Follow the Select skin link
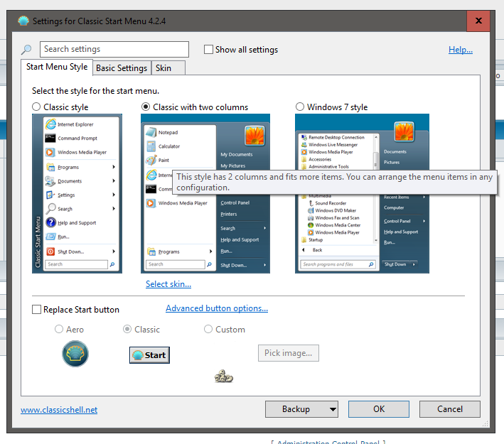The image size is (504, 444). pyautogui.click(x=168, y=284)
